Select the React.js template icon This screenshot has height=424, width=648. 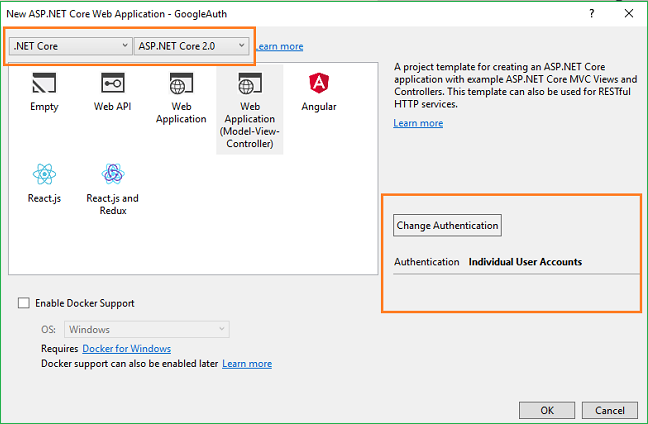coord(44,175)
